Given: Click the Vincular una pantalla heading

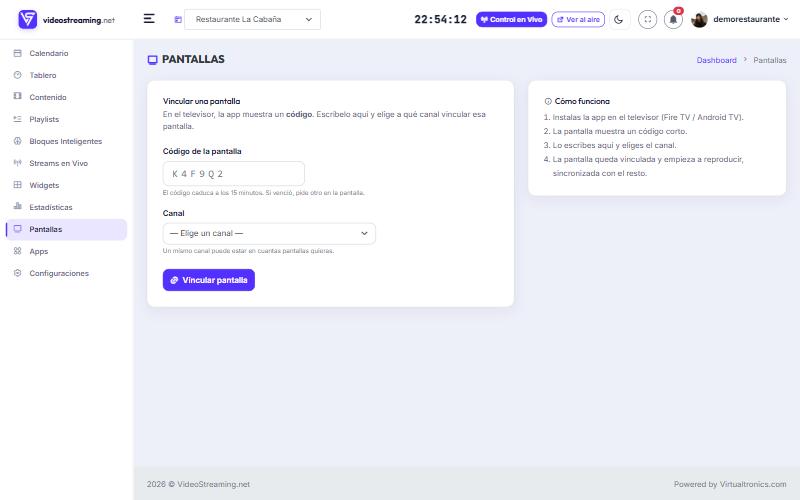Looking at the screenshot, I should [x=202, y=101].
